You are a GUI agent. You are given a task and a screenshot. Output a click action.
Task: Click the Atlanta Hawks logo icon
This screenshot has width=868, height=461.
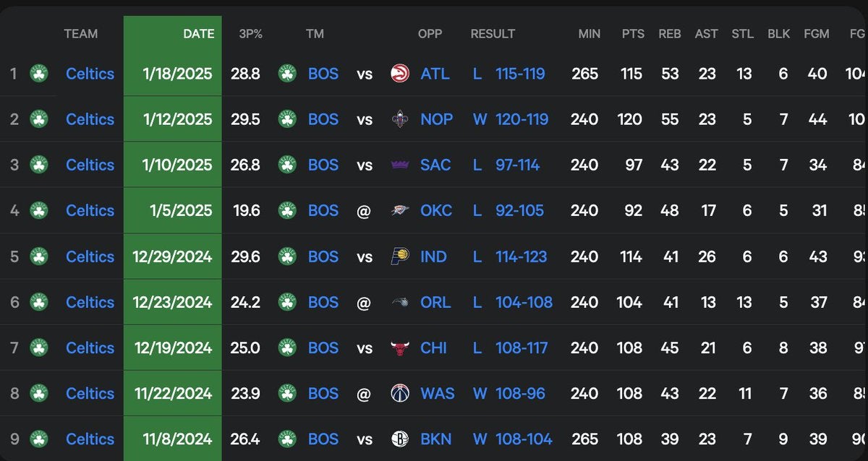pos(399,74)
